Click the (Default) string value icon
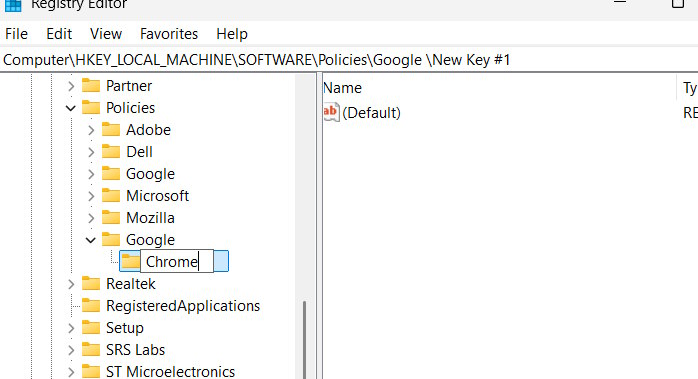Screen dimensions: 698x379 point(332,112)
